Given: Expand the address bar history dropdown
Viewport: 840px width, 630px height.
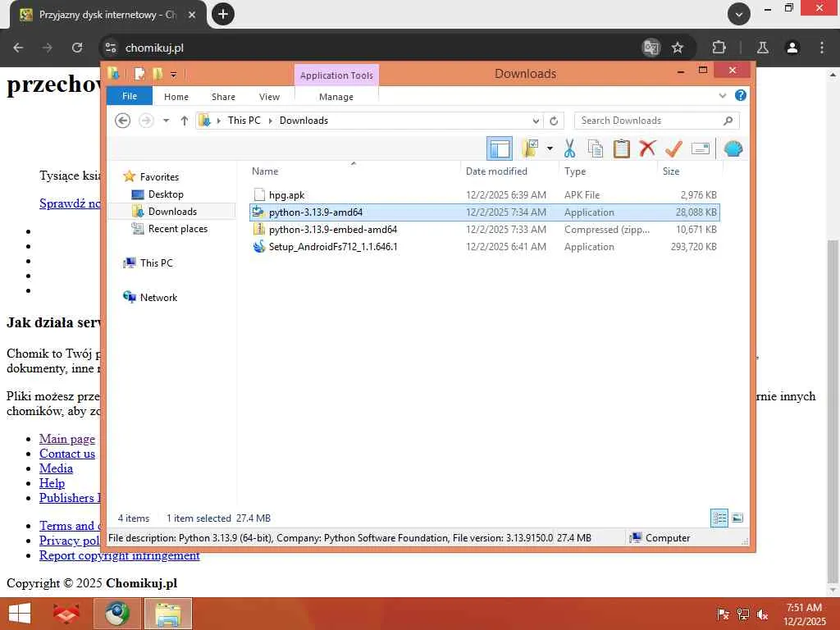Looking at the screenshot, I should (536, 121).
